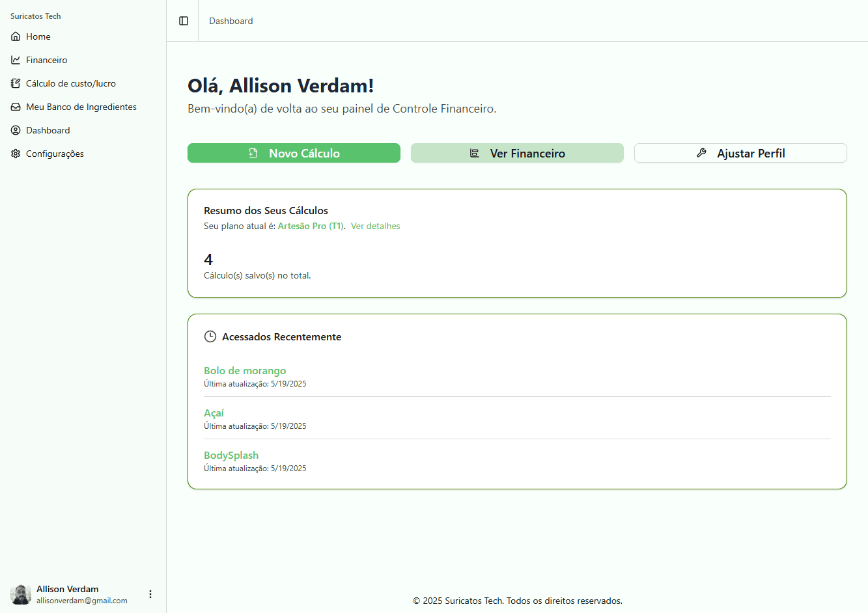Click the Cálculo de custo/lucro icon
The height and width of the screenshot is (613, 868).
16,83
